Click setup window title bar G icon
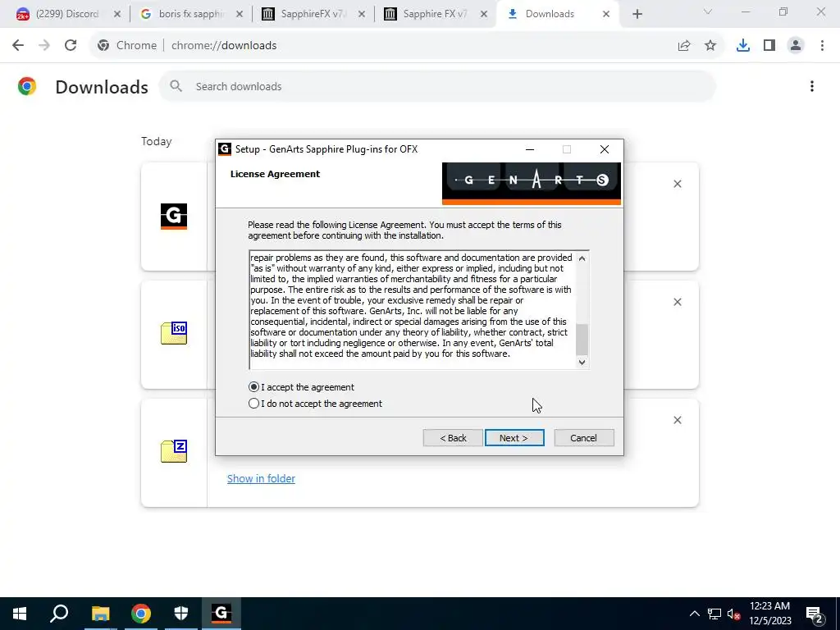 (x=225, y=149)
